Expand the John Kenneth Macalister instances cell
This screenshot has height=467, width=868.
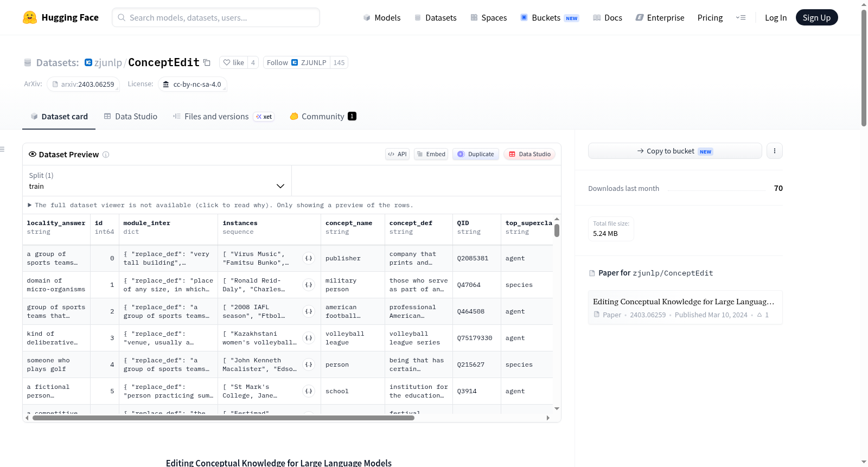[x=309, y=364]
